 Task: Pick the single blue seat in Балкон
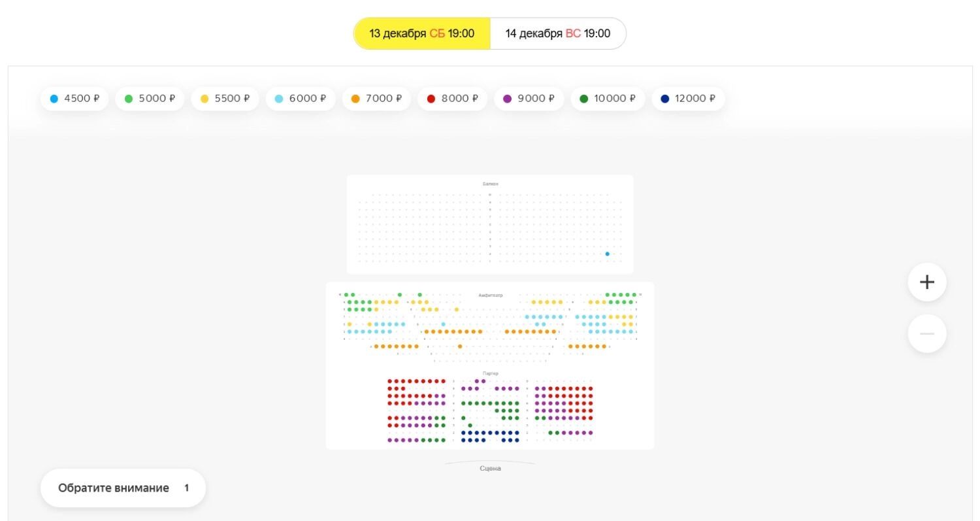coord(607,254)
